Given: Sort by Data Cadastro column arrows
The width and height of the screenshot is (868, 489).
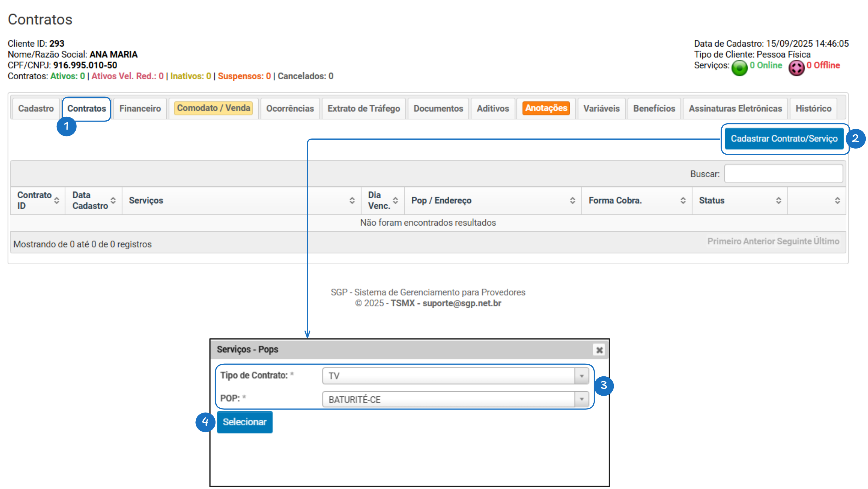Looking at the screenshot, I should [x=113, y=201].
